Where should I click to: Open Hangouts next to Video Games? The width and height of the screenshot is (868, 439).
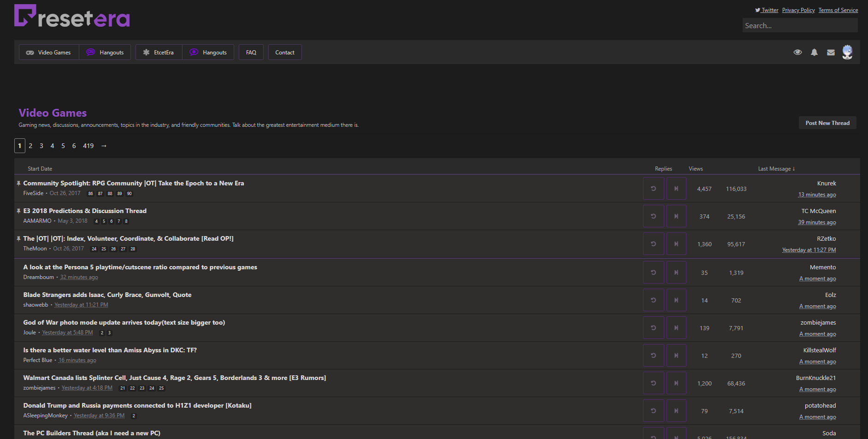coord(105,52)
